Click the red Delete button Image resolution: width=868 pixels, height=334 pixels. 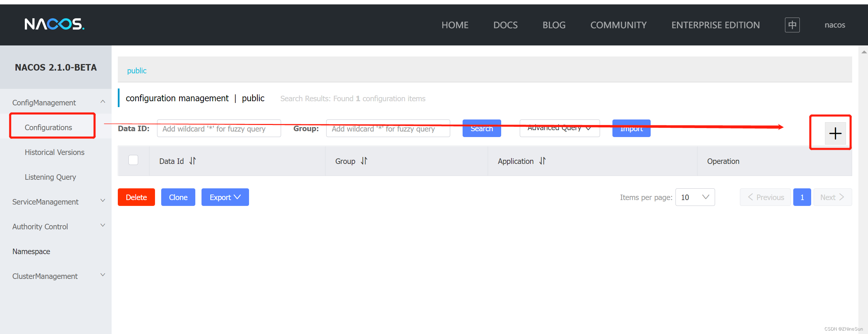tap(136, 197)
